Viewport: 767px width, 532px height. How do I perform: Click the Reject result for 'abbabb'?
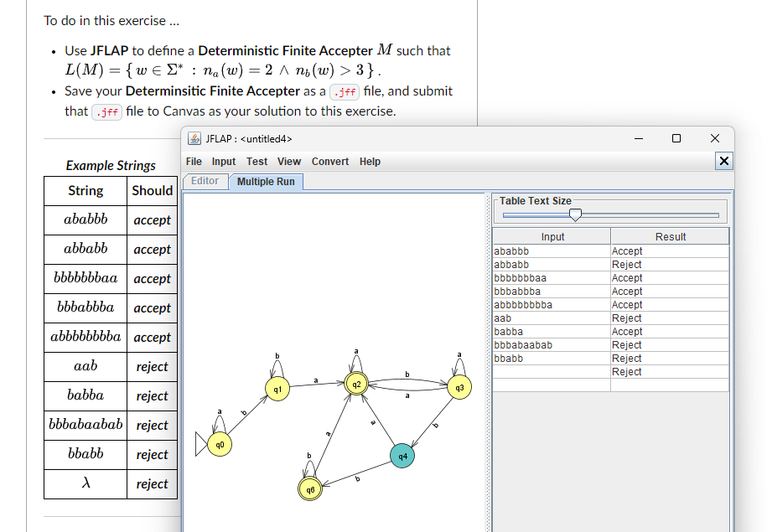click(x=670, y=265)
